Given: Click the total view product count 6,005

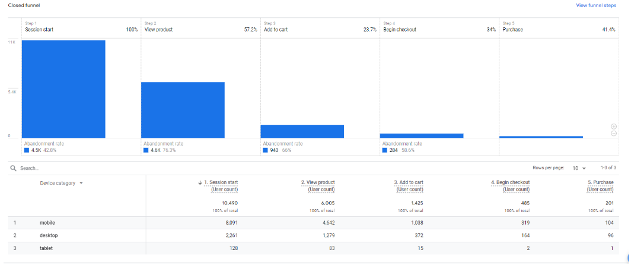Looking at the screenshot, I should pos(328,203).
